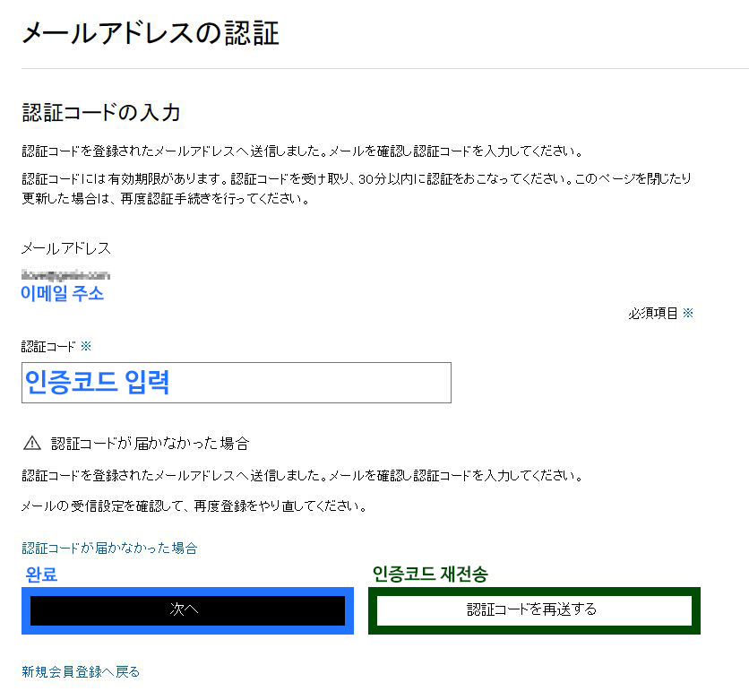Click the メールの受信設定を確認して instruction text
Viewport: 749px width, 700px height.
[194, 506]
